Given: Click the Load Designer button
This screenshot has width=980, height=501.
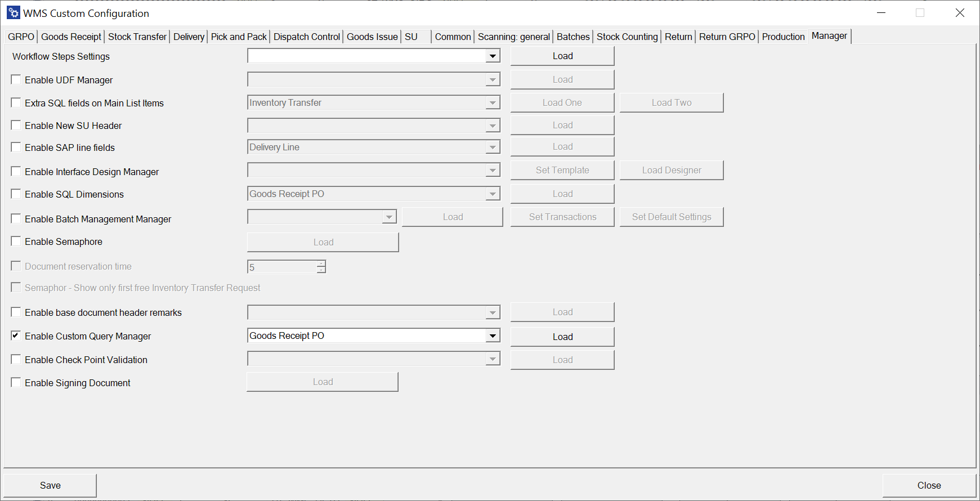Looking at the screenshot, I should coord(672,170).
